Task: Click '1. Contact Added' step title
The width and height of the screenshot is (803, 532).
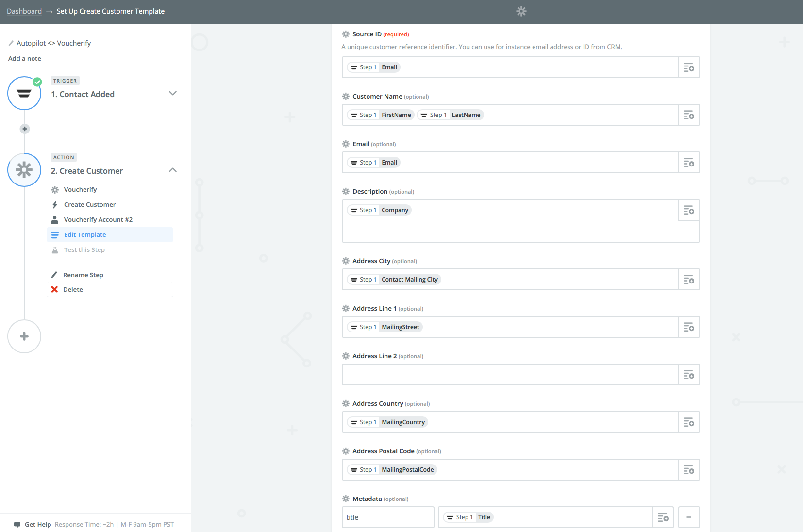Action: coord(83,94)
